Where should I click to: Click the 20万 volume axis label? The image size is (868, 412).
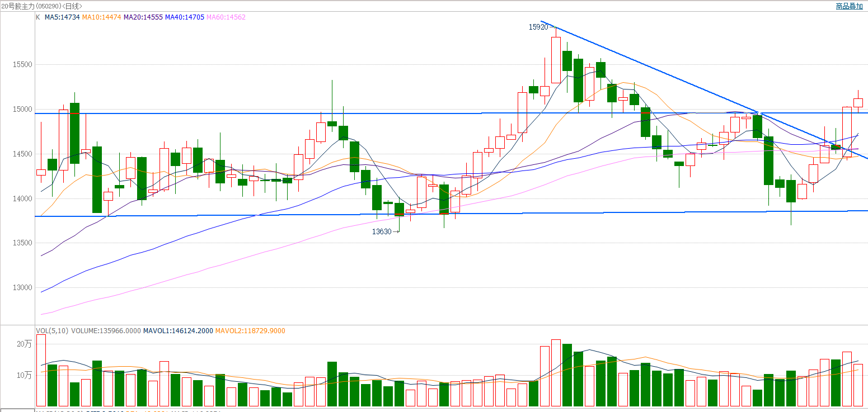click(x=25, y=344)
